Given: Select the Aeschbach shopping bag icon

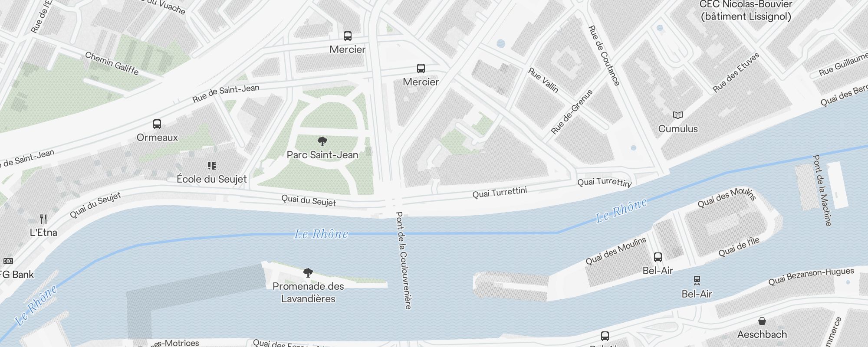Looking at the screenshot, I should 762,321.
